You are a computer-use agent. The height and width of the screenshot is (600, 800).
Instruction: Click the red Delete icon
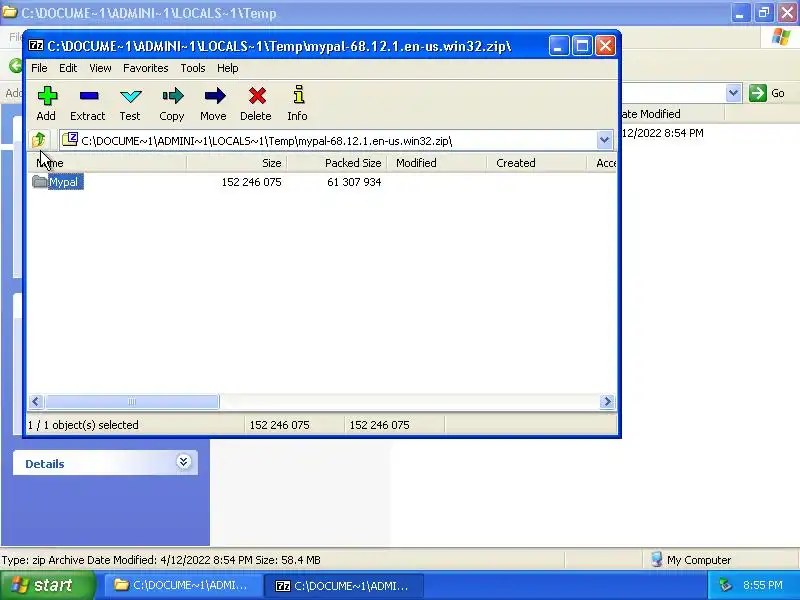pos(257,96)
